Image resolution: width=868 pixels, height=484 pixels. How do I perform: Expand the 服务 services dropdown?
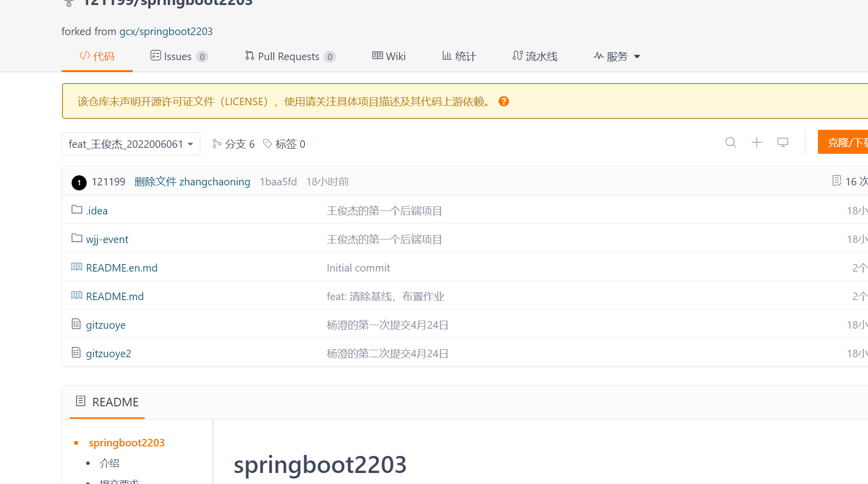click(x=617, y=56)
